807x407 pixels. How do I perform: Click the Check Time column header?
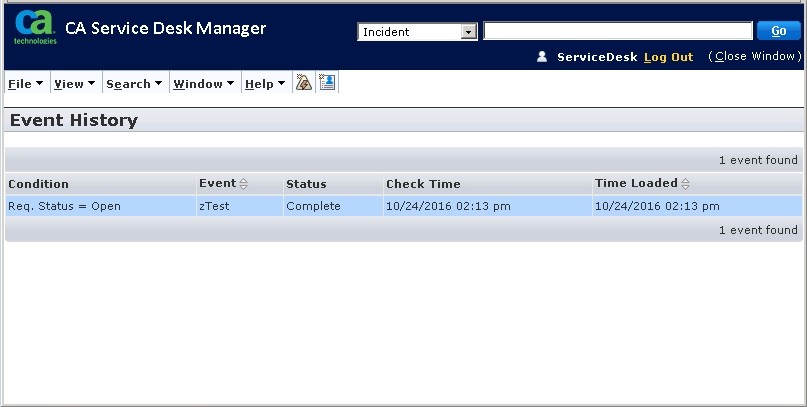tap(423, 184)
